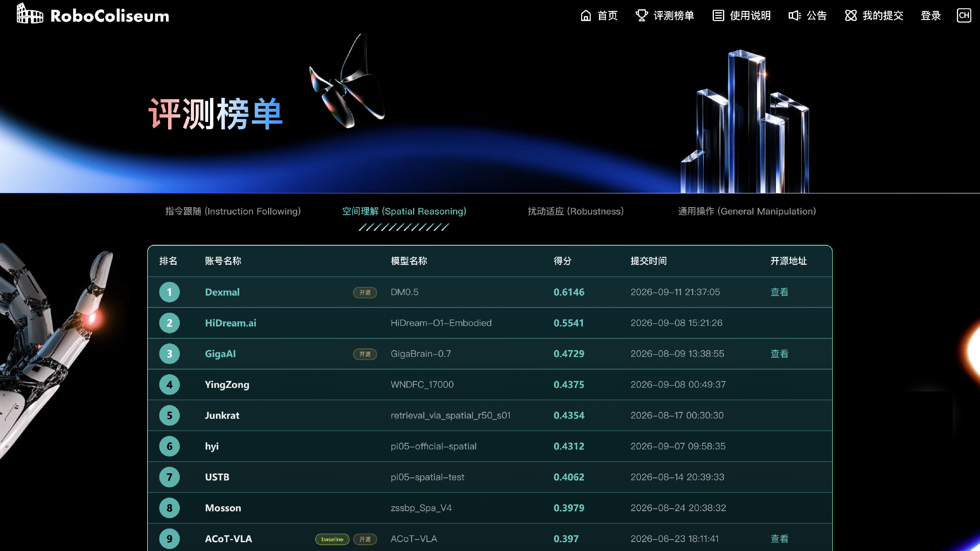Open 查看 link for Dexmal DM0.5
Screen dimensions: 980x551
coord(779,292)
